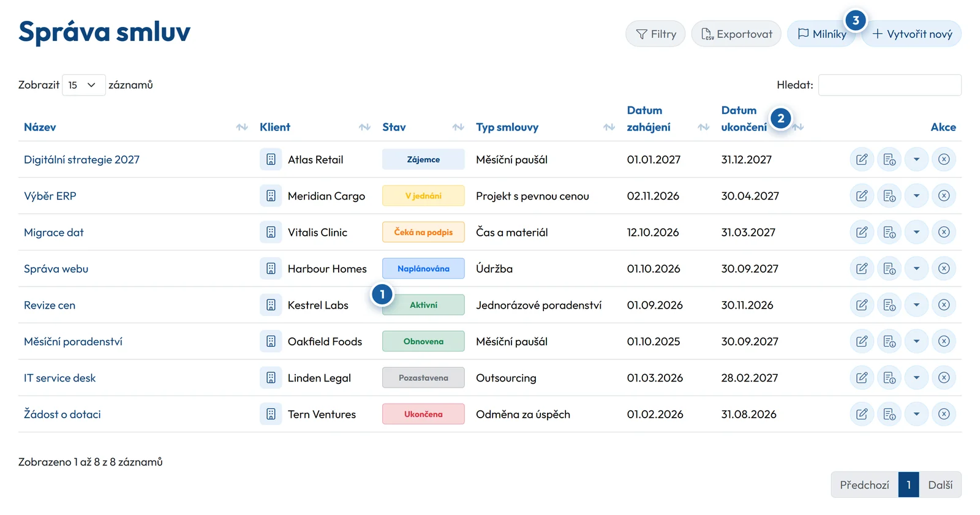Select page 1 in pagination
Viewport: 980px width, 515px height.
point(909,485)
